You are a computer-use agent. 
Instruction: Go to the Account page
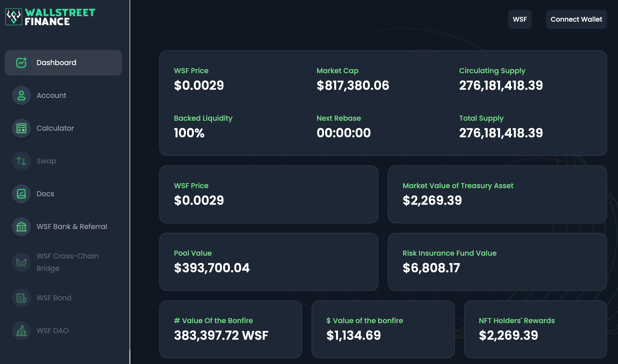(x=63, y=96)
